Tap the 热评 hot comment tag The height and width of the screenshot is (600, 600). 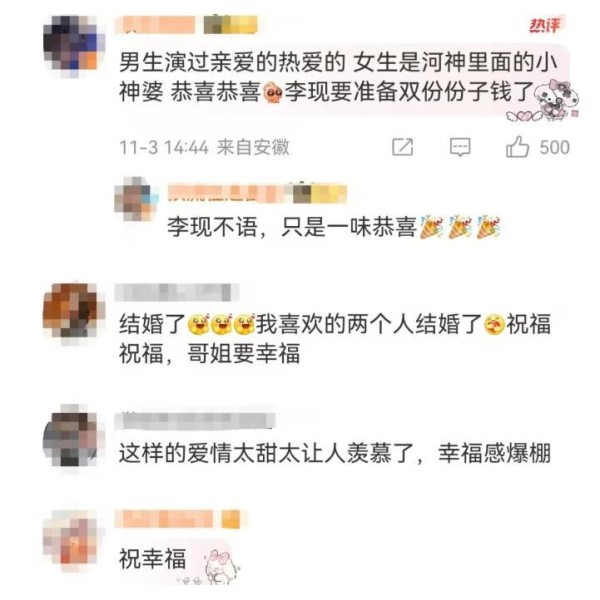(545, 25)
